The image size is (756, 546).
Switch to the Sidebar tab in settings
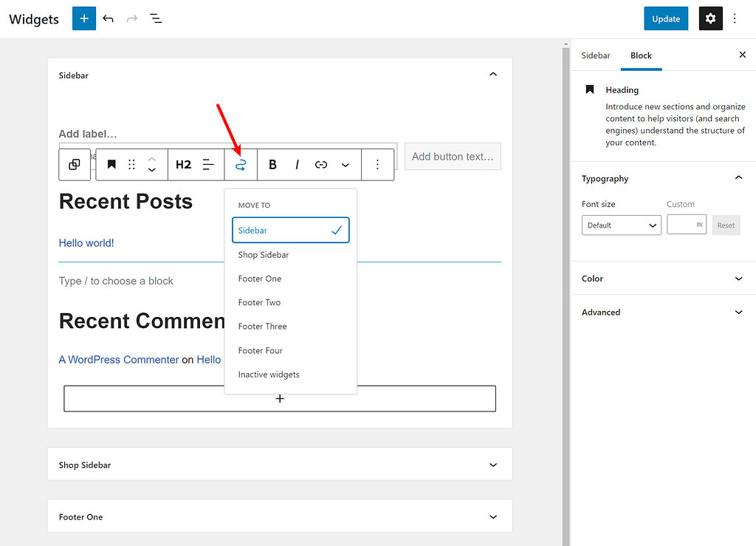point(596,55)
